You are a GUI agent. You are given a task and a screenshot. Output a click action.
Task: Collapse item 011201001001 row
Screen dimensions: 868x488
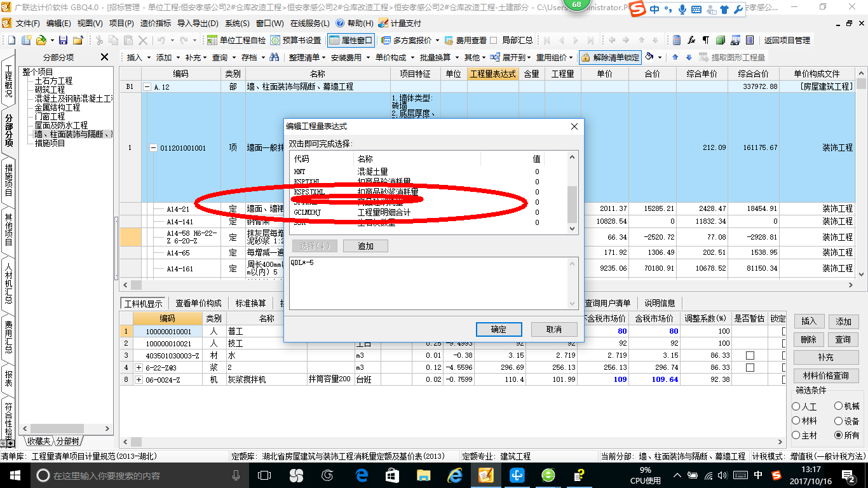point(153,148)
